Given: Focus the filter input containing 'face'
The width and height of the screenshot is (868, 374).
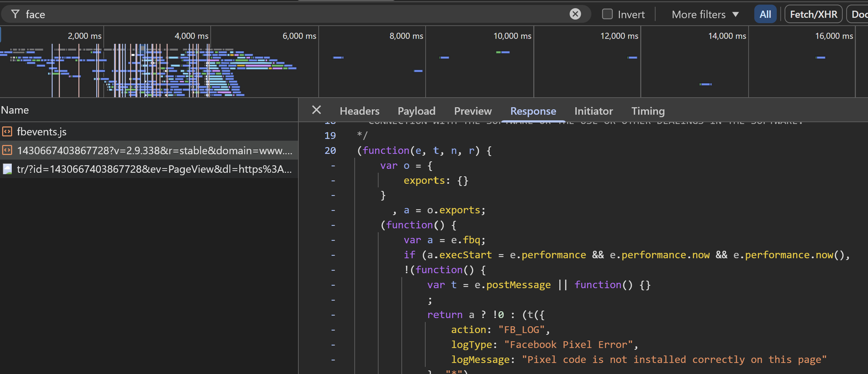Looking at the screenshot, I should click(296, 14).
